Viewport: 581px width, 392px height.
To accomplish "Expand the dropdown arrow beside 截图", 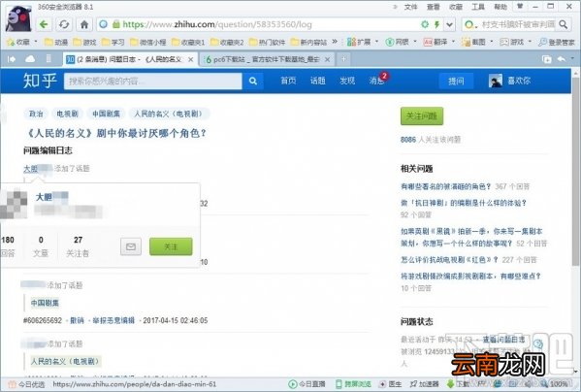I will (492, 42).
